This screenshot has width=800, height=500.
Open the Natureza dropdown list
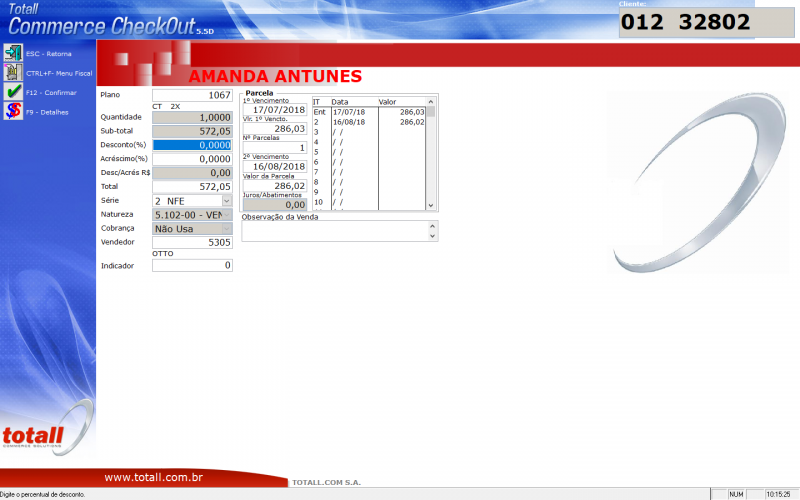click(226, 215)
